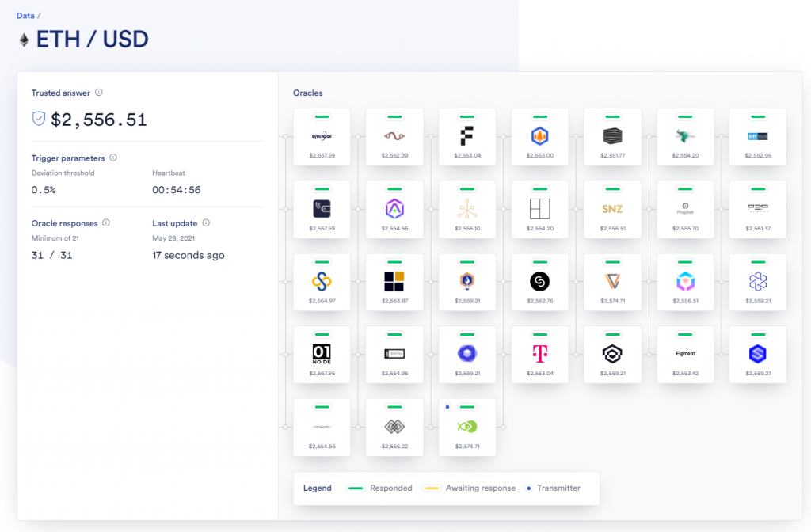Select the magenta T oracle logo
Screen dimensions: 811x532
[540, 354]
